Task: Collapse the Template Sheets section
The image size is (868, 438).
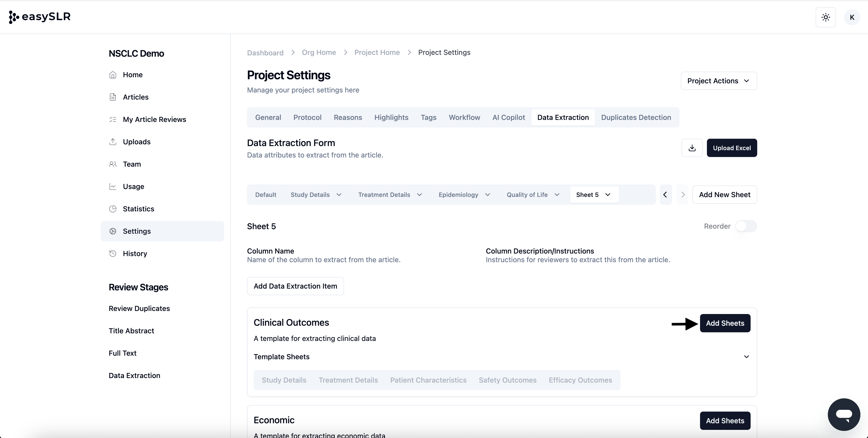Action: click(x=746, y=357)
